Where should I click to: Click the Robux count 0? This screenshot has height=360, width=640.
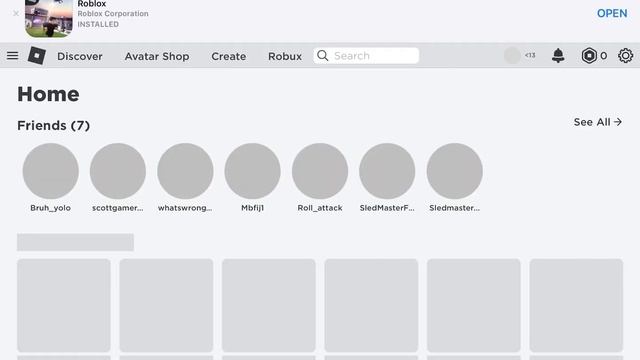pos(603,56)
